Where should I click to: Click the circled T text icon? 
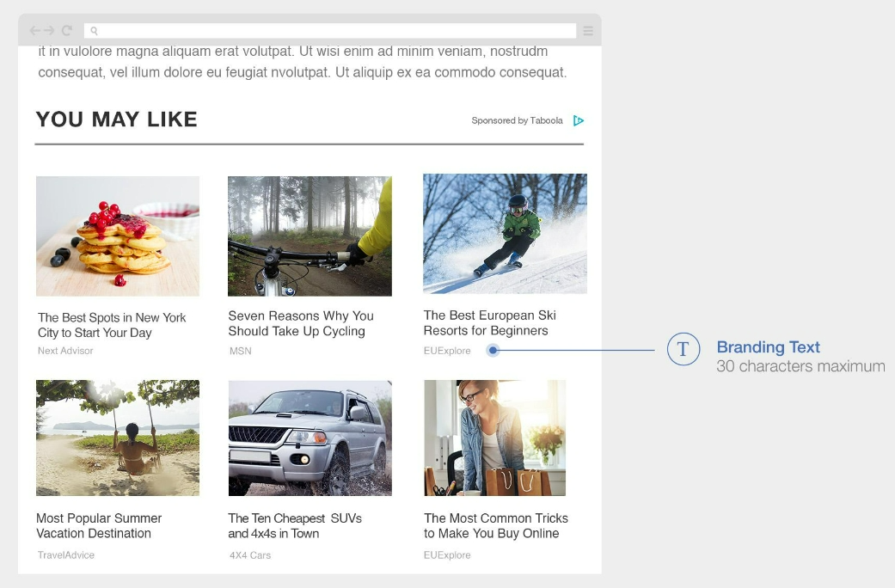pos(684,349)
